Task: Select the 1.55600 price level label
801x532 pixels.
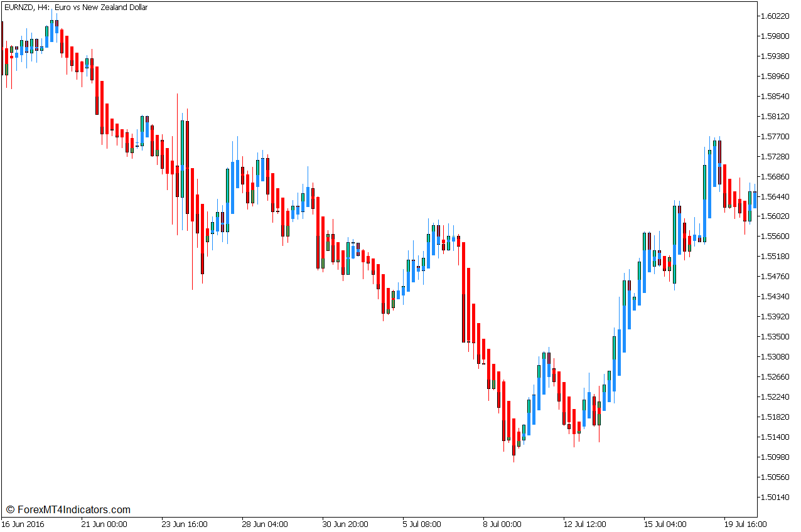Action: pyautogui.click(x=777, y=237)
